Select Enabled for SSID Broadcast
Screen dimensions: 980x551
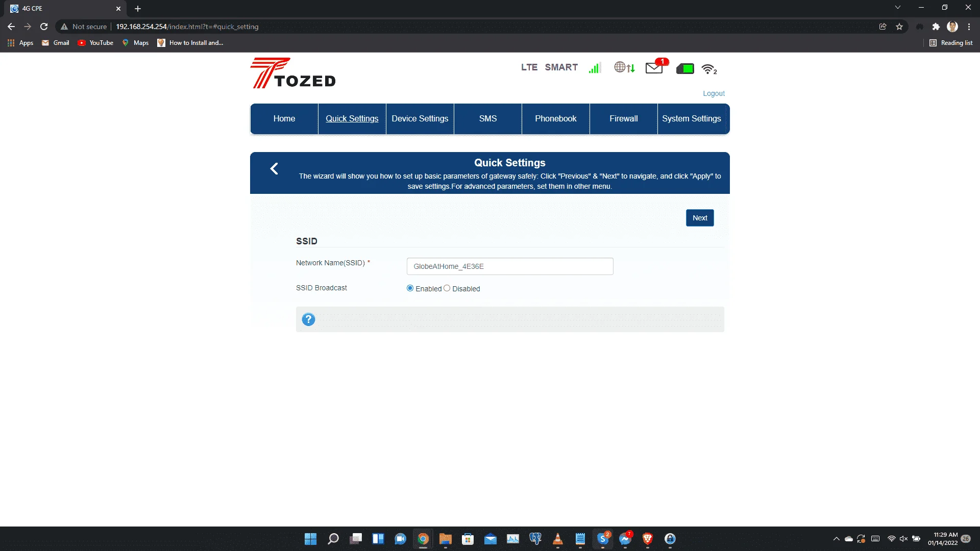point(410,288)
